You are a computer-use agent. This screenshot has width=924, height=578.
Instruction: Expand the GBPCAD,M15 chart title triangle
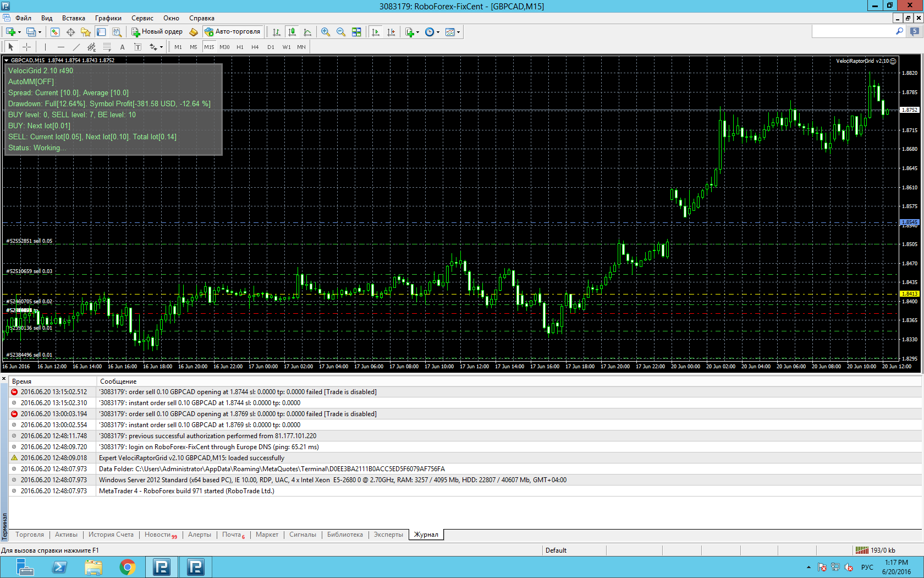[x=6, y=61]
